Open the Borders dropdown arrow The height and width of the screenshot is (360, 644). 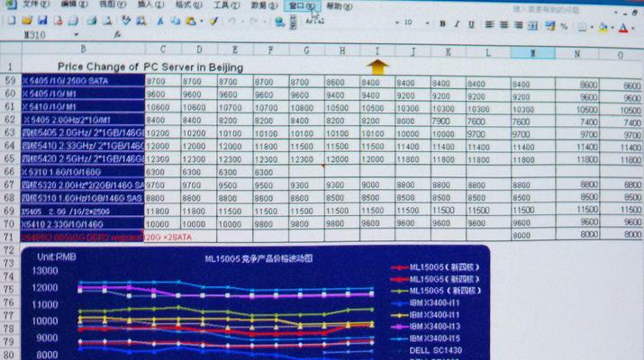pyautogui.click(x=592, y=28)
